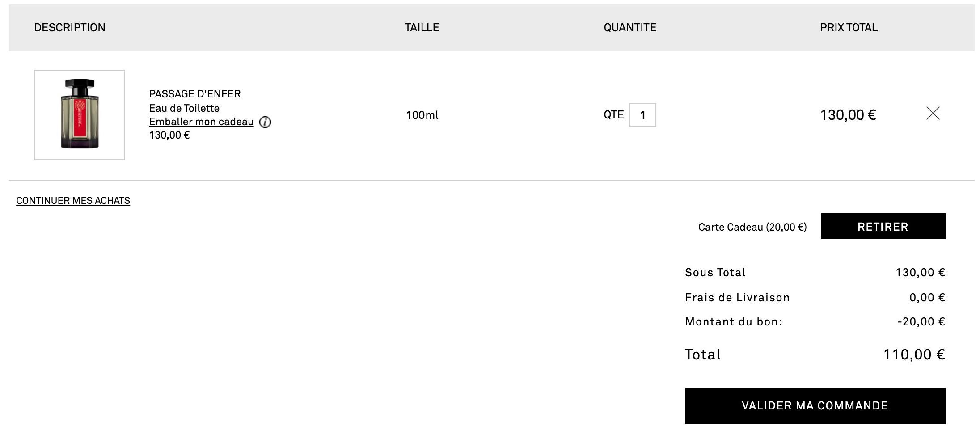Click the QUANTITE column header
The image size is (980, 439).
(629, 28)
